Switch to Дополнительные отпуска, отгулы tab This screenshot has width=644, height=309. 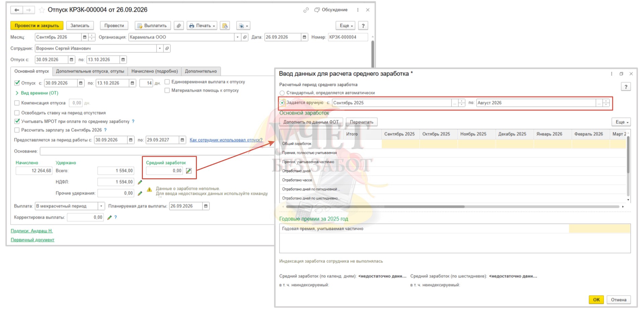pos(90,71)
